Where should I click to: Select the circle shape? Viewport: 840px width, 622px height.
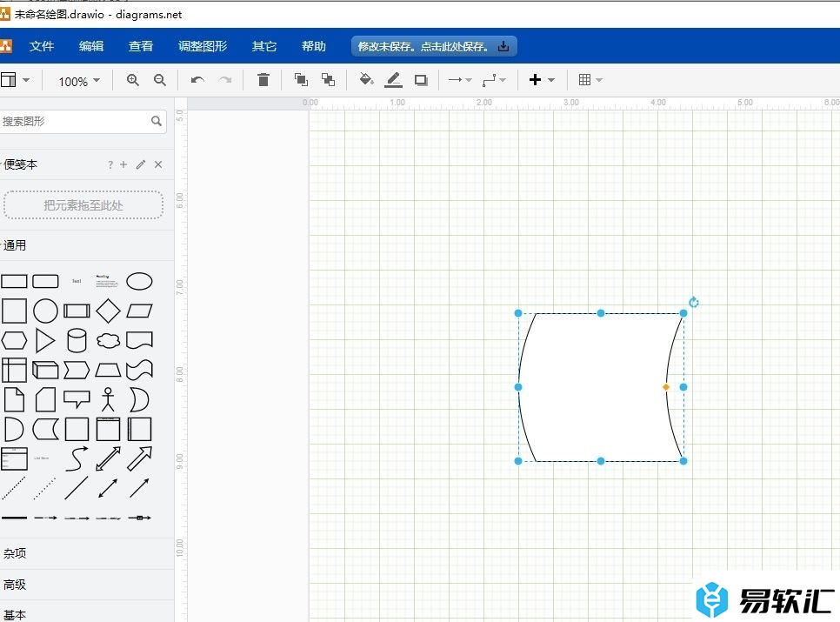(45, 311)
